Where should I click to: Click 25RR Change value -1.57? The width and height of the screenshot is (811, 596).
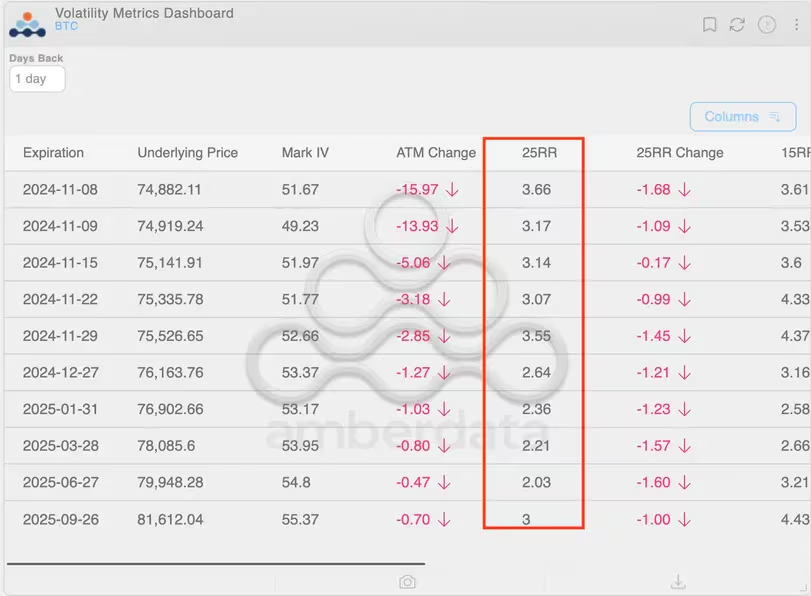pos(653,446)
